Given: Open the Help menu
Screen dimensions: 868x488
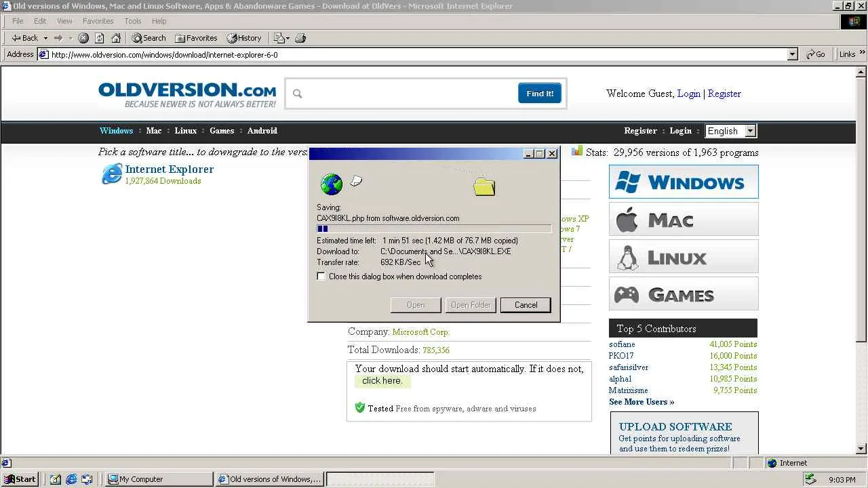Looking at the screenshot, I should pyautogui.click(x=159, y=21).
